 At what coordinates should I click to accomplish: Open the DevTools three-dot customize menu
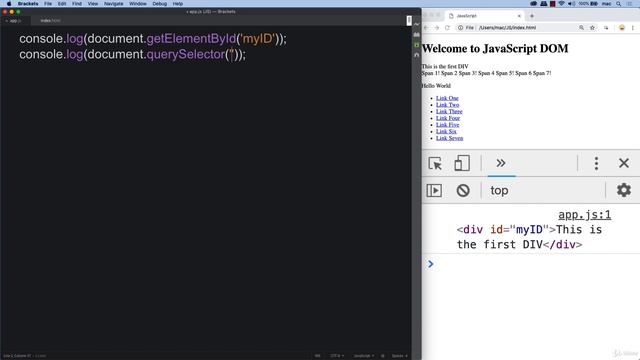pos(596,163)
